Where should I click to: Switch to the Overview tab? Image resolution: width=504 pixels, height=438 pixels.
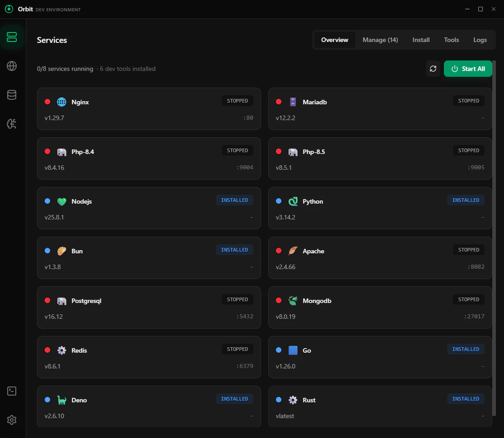[335, 40]
